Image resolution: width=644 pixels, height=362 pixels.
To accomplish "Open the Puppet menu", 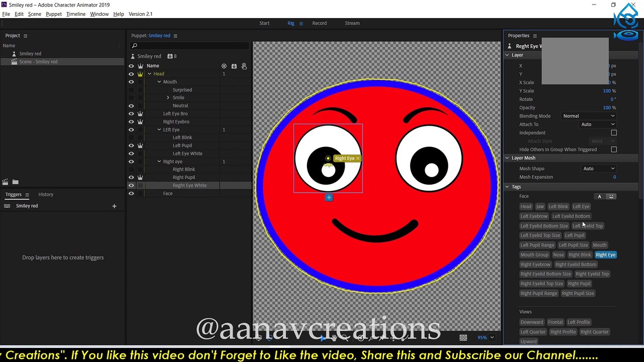I will (x=54, y=14).
